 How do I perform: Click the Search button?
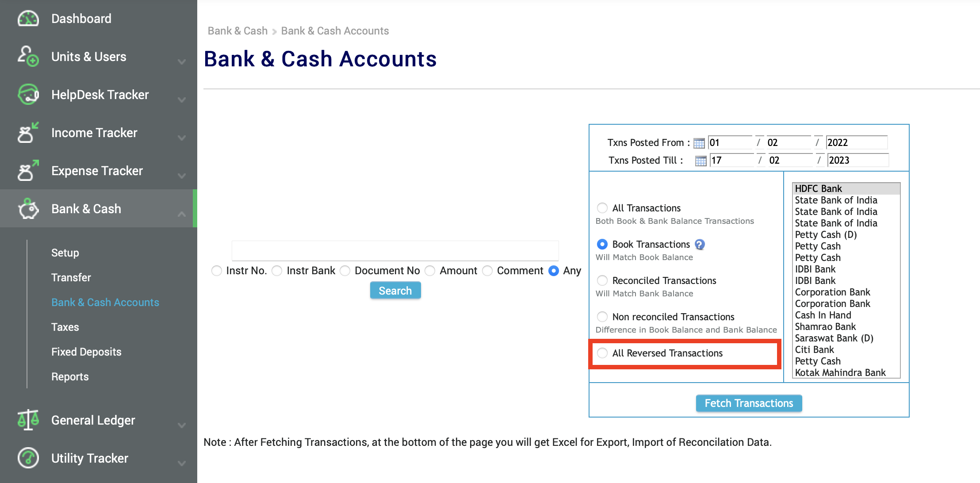pos(395,290)
